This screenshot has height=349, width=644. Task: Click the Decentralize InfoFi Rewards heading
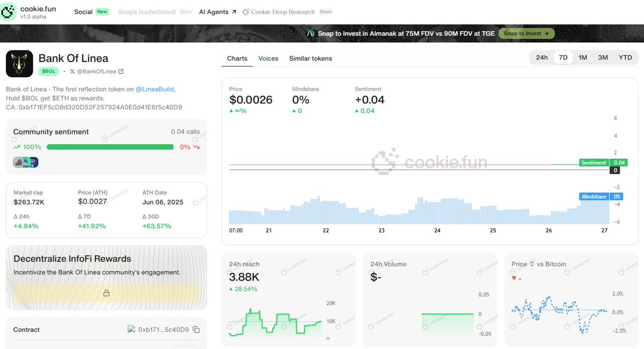click(x=72, y=259)
